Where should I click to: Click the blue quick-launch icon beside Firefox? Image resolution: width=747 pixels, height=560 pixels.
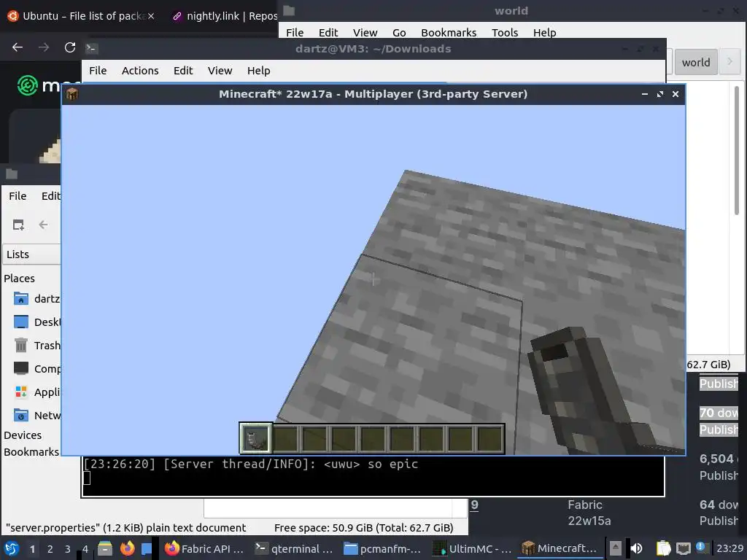coord(147,548)
